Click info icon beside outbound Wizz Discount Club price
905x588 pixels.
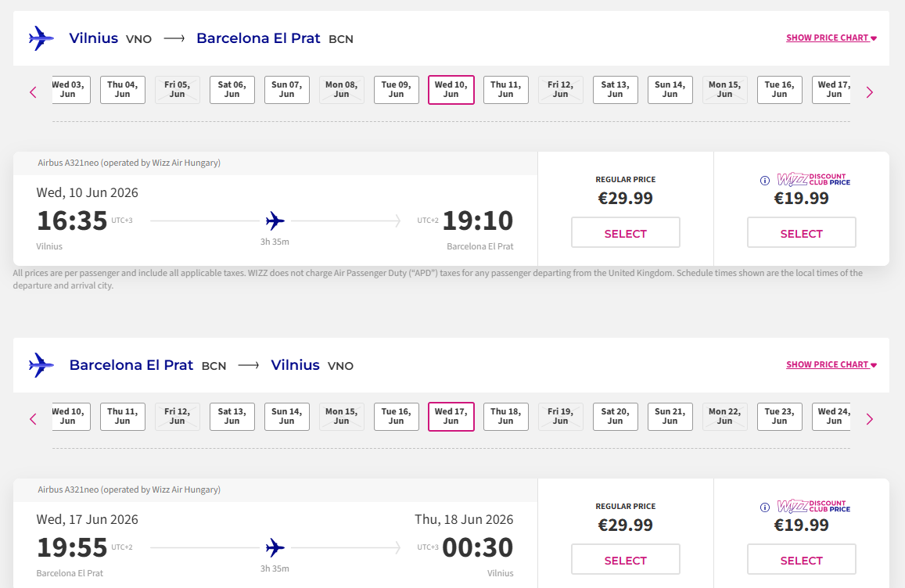pyautogui.click(x=765, y=181)
